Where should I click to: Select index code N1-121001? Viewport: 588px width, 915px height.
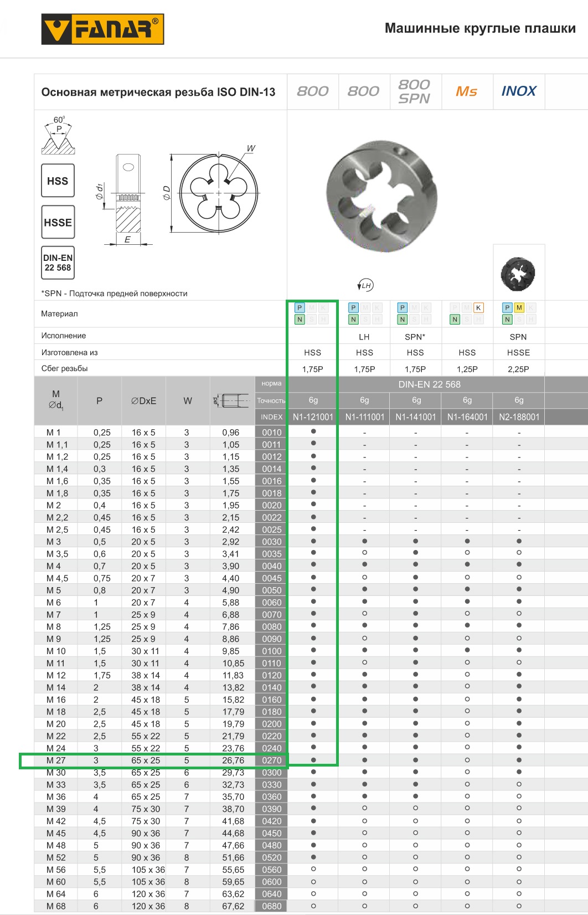tap(313, 417)
